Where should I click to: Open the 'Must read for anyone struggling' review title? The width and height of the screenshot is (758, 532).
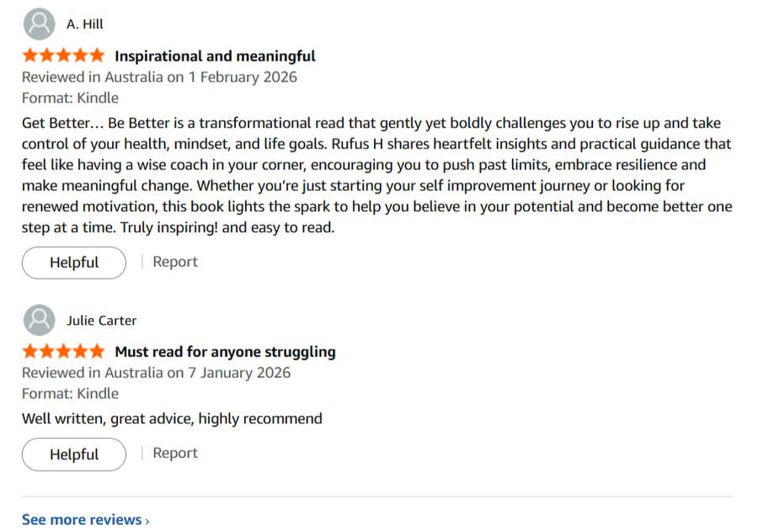tap(225, 352)
